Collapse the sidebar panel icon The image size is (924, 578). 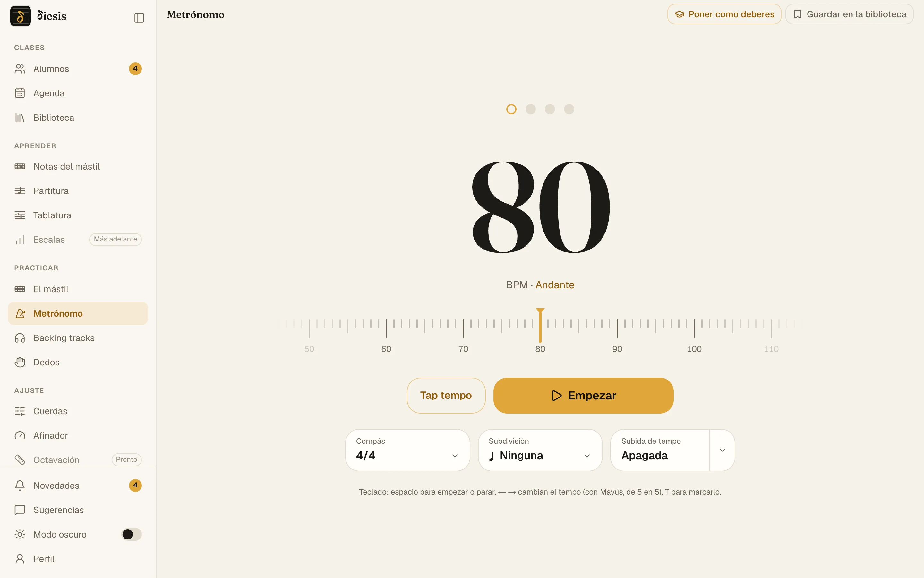coord(139,18)
